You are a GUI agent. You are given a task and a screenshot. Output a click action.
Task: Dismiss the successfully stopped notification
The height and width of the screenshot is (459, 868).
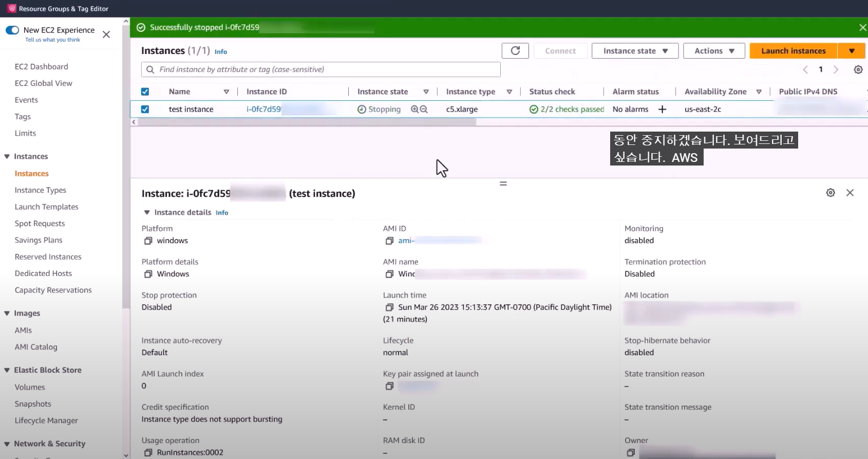(x=862, y=27)
